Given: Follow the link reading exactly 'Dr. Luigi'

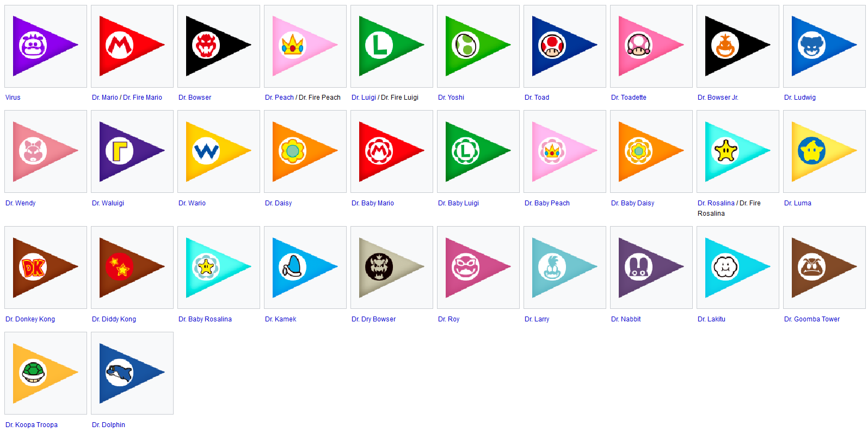Looking at the screenshot, I should [x=364, y=98].
